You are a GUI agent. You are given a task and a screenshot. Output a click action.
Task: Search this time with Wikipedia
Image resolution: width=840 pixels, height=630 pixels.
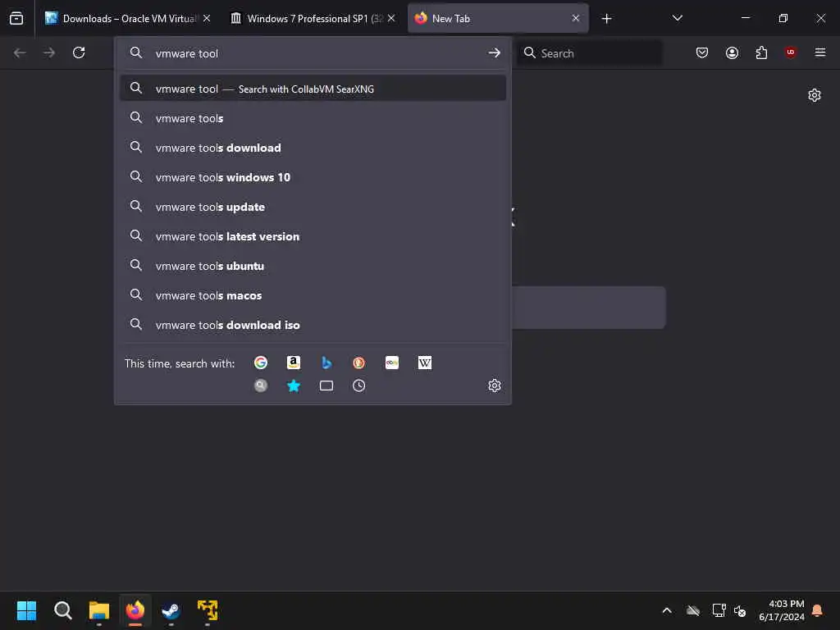point(425,363)
